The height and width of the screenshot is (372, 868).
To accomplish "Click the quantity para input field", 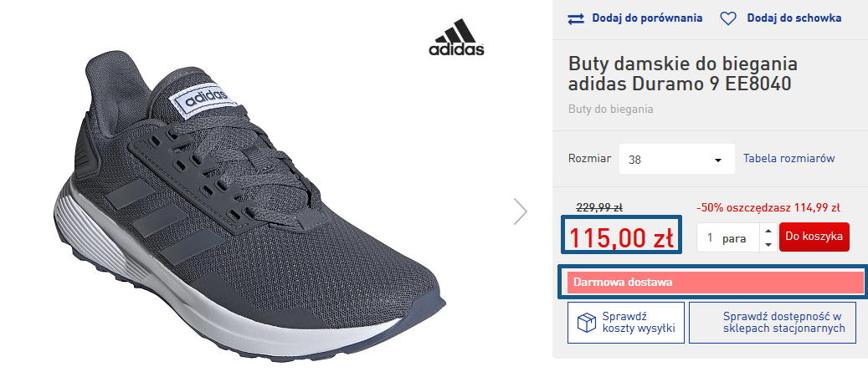I will [x=728, y=237].
